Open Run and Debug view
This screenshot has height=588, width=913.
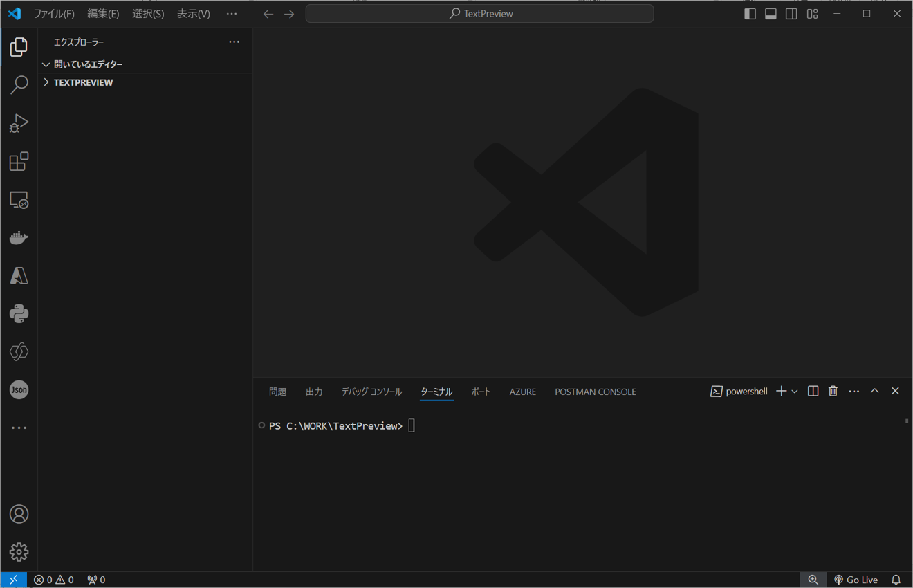[19, 123]
